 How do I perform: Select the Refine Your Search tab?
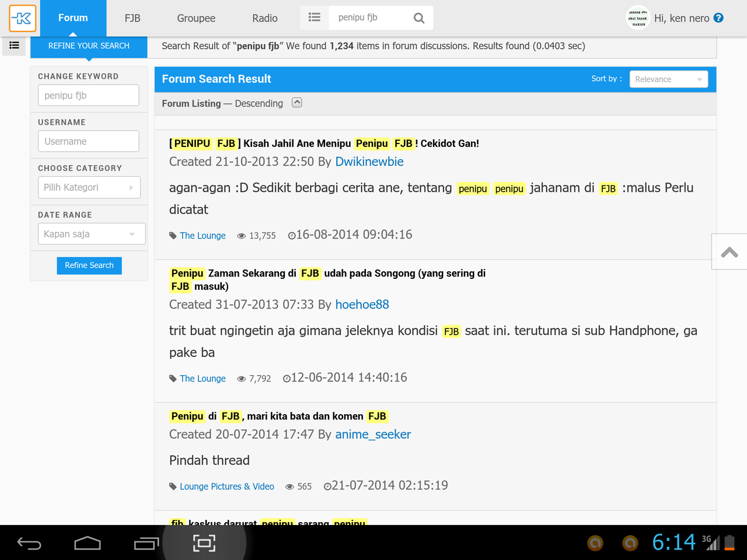[x=89, y=46]
